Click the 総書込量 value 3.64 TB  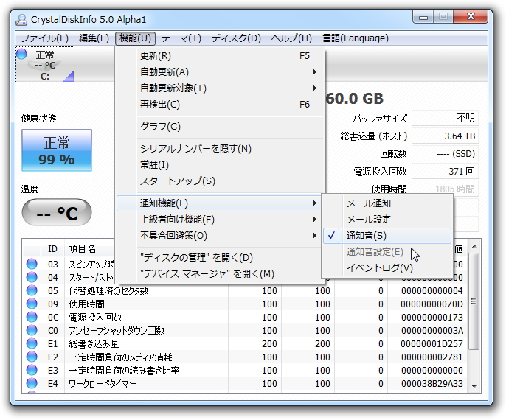coord(445,136)
